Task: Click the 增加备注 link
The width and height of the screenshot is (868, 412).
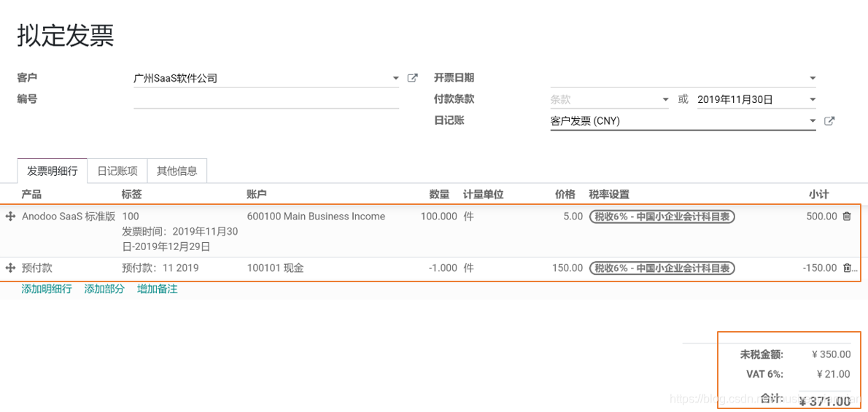Action: 158,289
